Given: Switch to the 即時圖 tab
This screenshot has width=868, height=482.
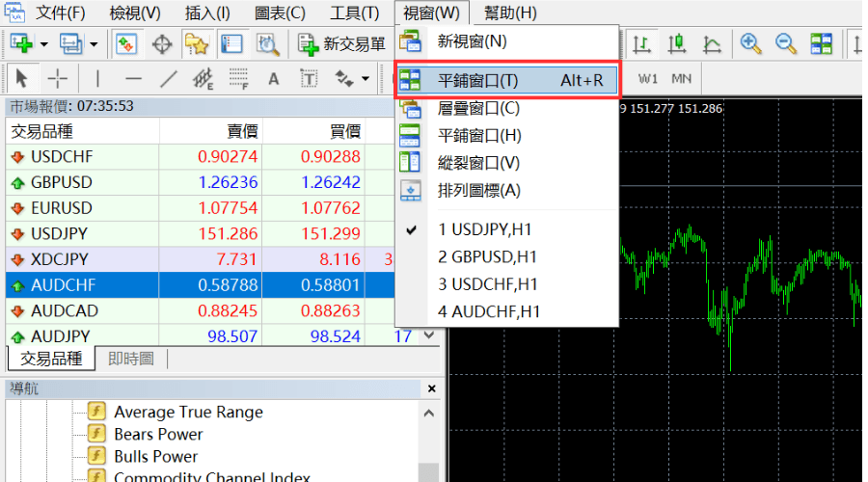Looking at the screenshot, I should click(130, 360).
